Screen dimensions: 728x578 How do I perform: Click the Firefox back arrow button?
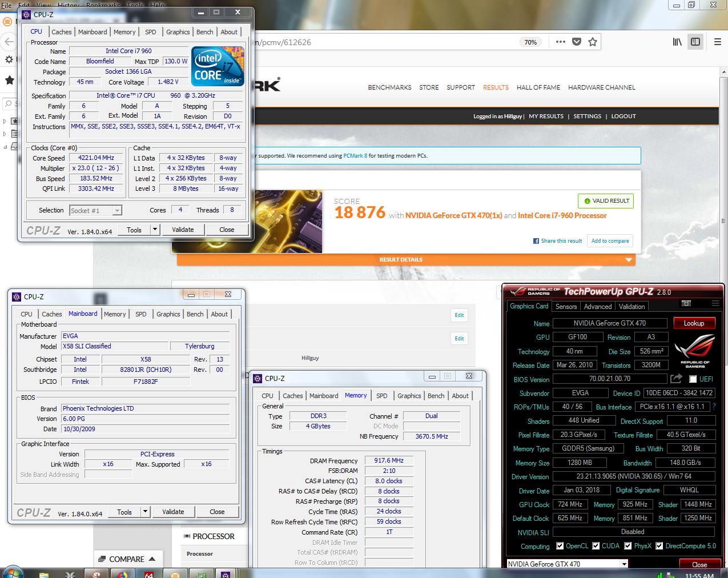tap(9, 42)
